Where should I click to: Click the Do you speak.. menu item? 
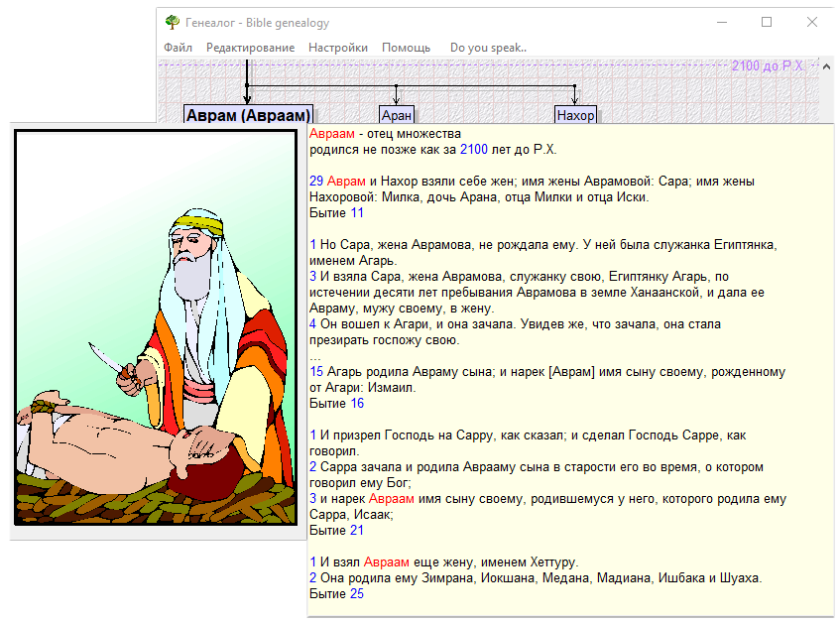(488, 48)
